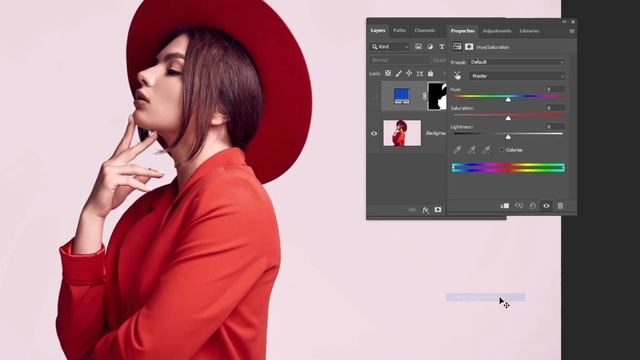Open the layer blend mode dropdown

399,60
